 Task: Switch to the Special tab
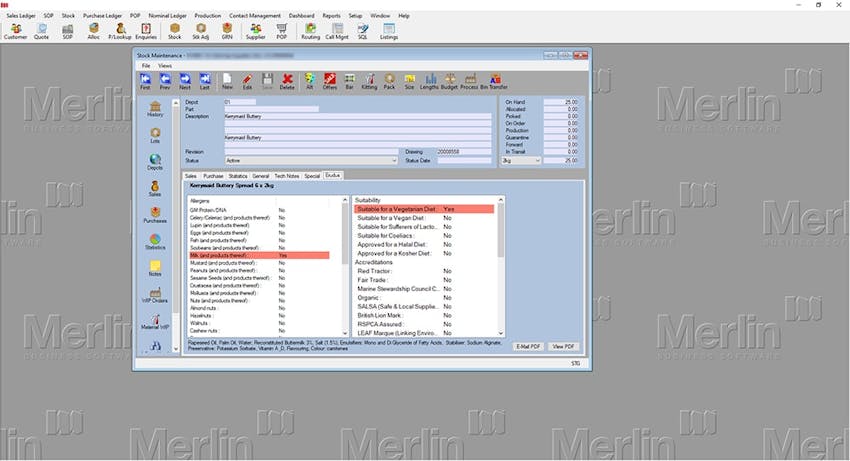312,176
